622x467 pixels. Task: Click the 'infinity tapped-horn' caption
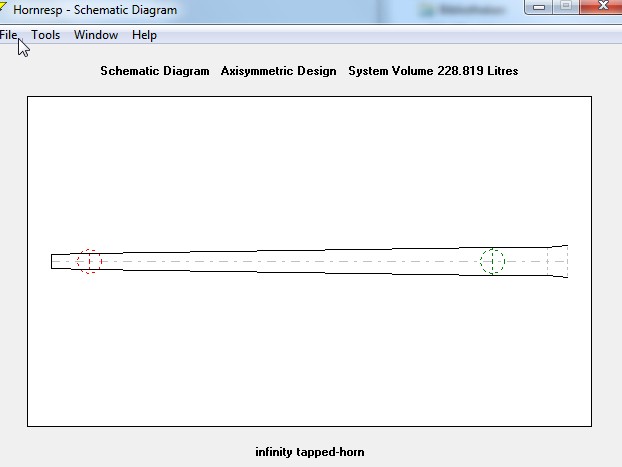tap(310, 452)
